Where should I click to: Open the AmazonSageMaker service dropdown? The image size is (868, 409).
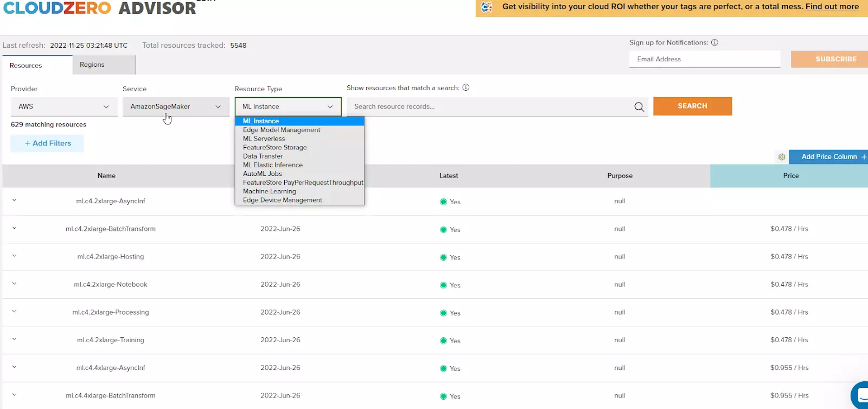coord(176,106)
